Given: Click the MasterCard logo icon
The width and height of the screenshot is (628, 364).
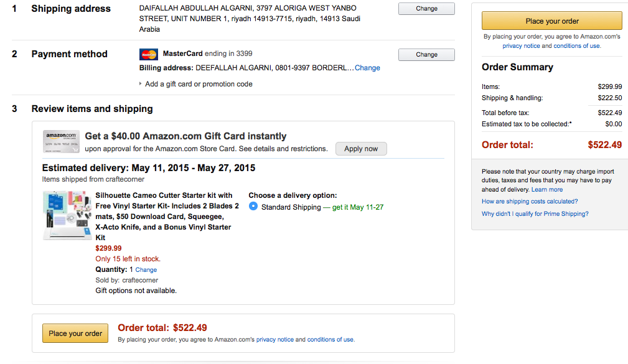Looking at the screenshot, I should click(x=148, y=54).
